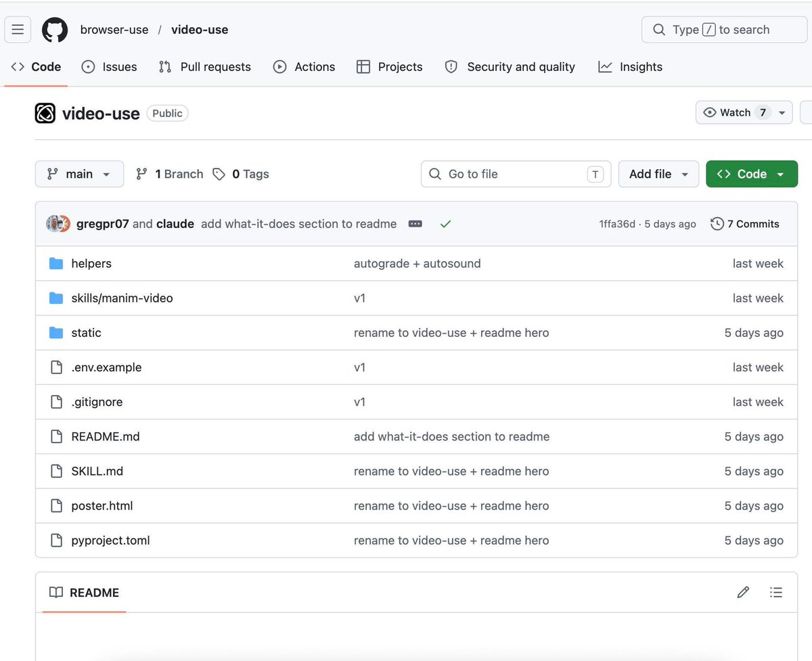Image resolution: width=812 pixels, height=661 pixels.
Task: Click the skills/manim-video folder icon
Action: coord(56,298)
